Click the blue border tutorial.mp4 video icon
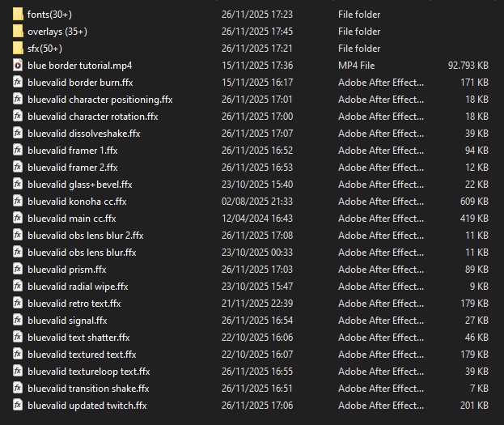 (x=18, y=65)
